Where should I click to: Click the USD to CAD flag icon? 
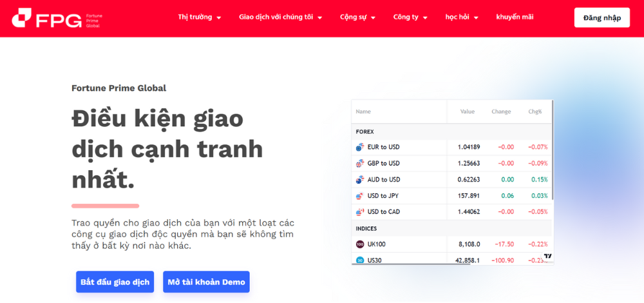tap(360, 212)
